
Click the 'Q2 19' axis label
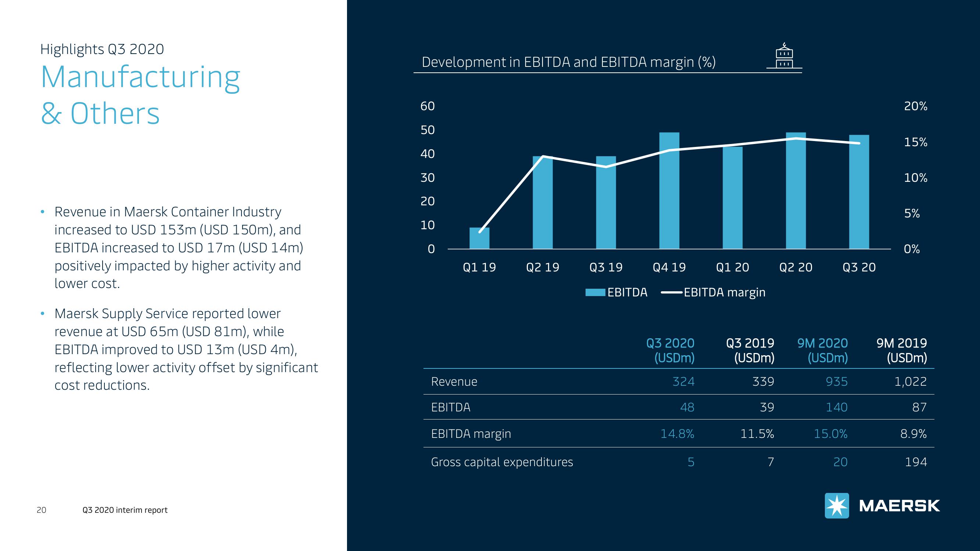[x=543, y=267]
